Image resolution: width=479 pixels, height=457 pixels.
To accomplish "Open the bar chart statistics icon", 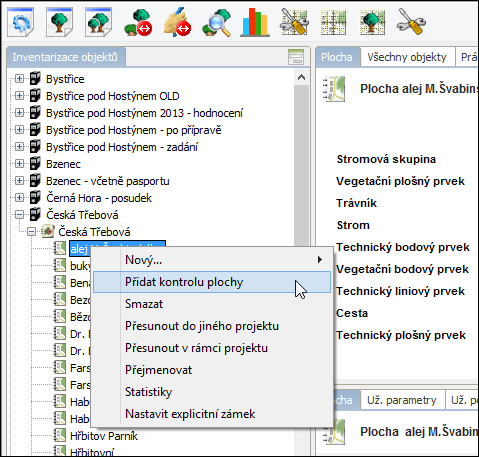I will pyautogui.click(x=255, y=22).
